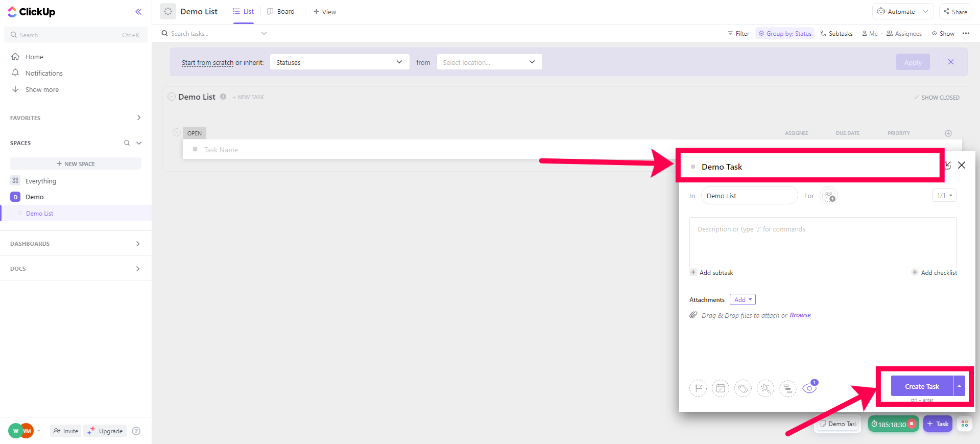Image resolution: width=980 pixels, height=444 pixels.
Task: Open the ClickUp logo home
Action: pyautogui.click(x=32, y=12)
